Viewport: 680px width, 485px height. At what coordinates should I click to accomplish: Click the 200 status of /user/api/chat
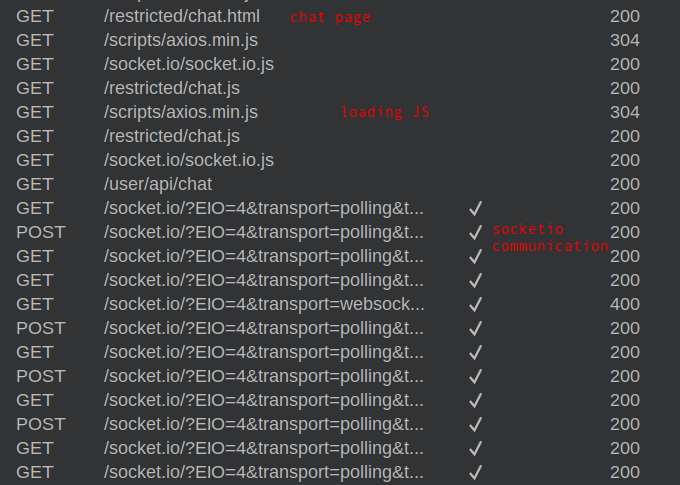pos(625,184)
